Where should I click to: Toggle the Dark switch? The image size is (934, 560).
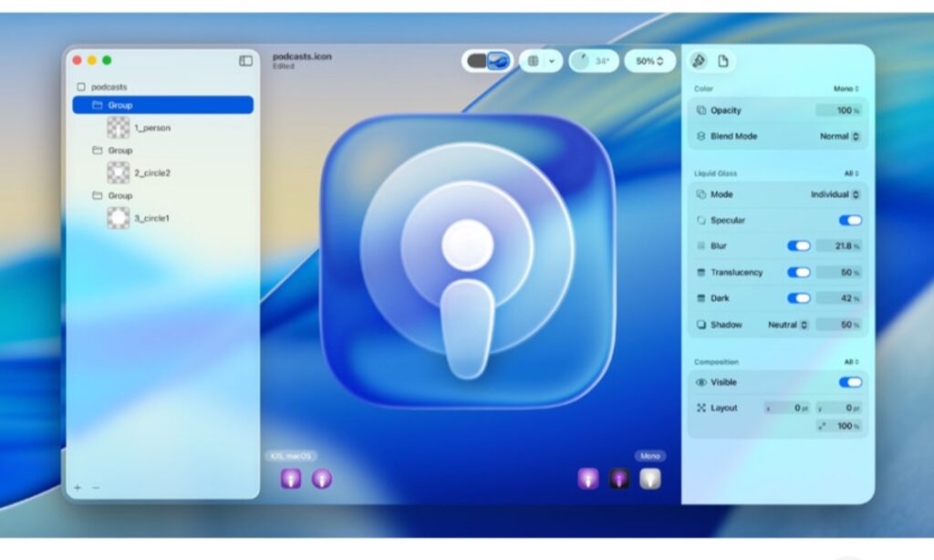tap(799, 298)
